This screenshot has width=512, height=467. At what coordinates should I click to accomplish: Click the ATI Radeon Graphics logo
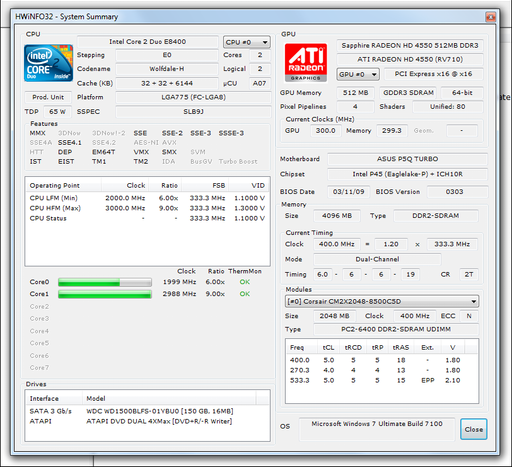306,63
